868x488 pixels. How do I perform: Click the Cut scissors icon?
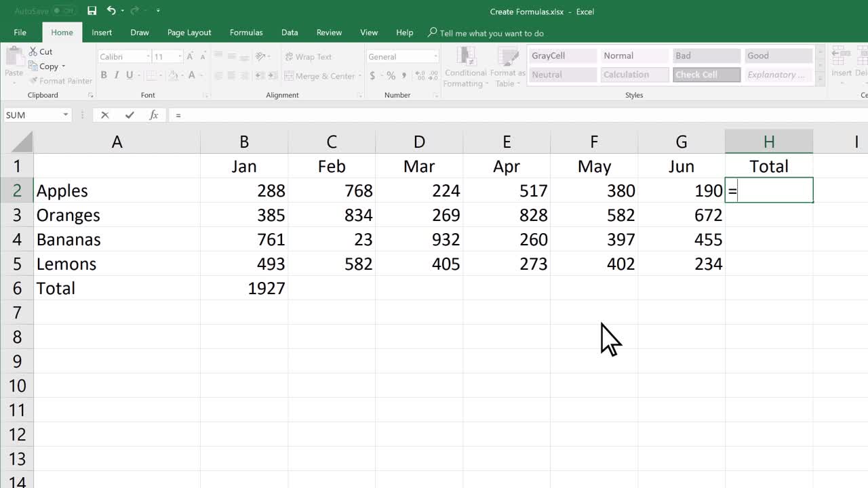coord(33,52)
